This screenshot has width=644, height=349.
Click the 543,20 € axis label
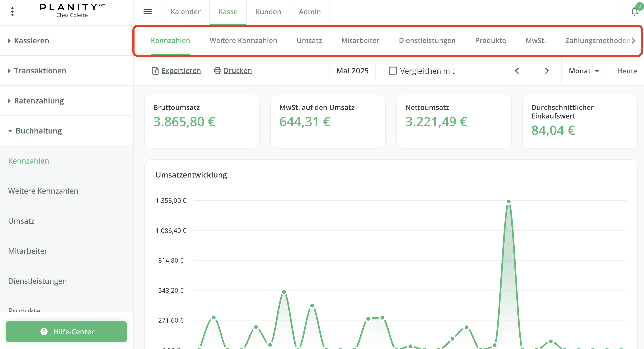pyautogui.click(x=171, y=290)
